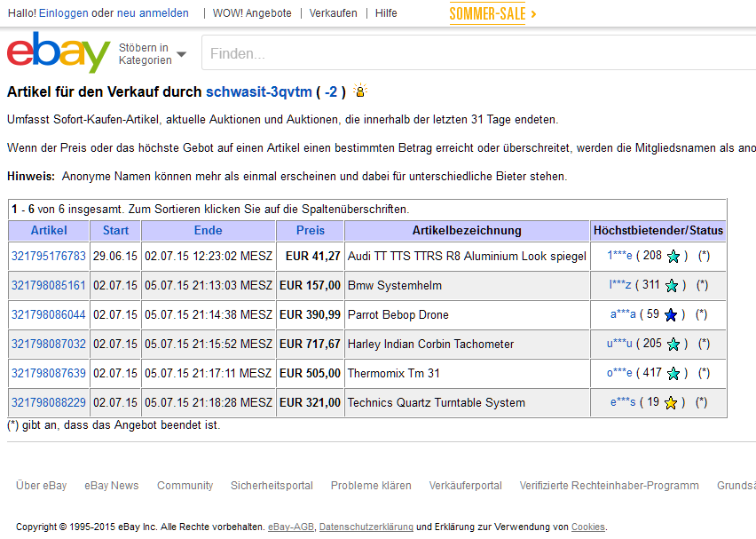Click the seller's new-member icon beside the rating
Viewport: 756px width, 539px height.
click(360, 91)
